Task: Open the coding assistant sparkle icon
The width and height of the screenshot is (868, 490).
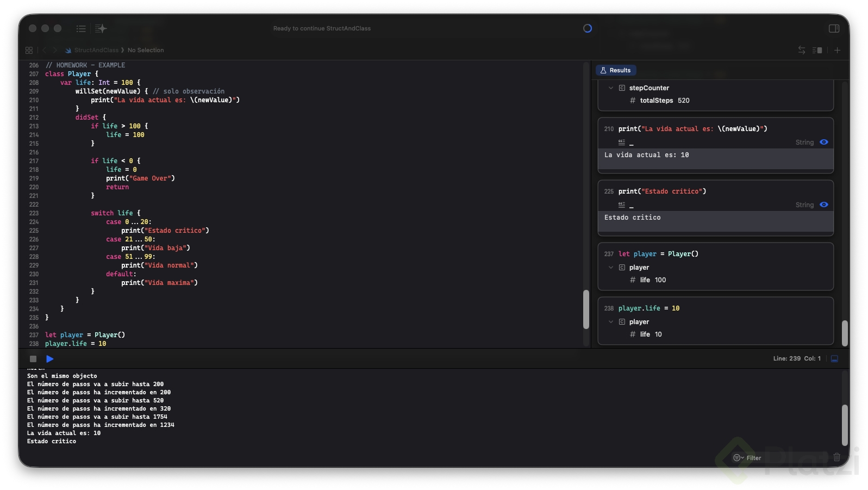Action: [101, 28]
